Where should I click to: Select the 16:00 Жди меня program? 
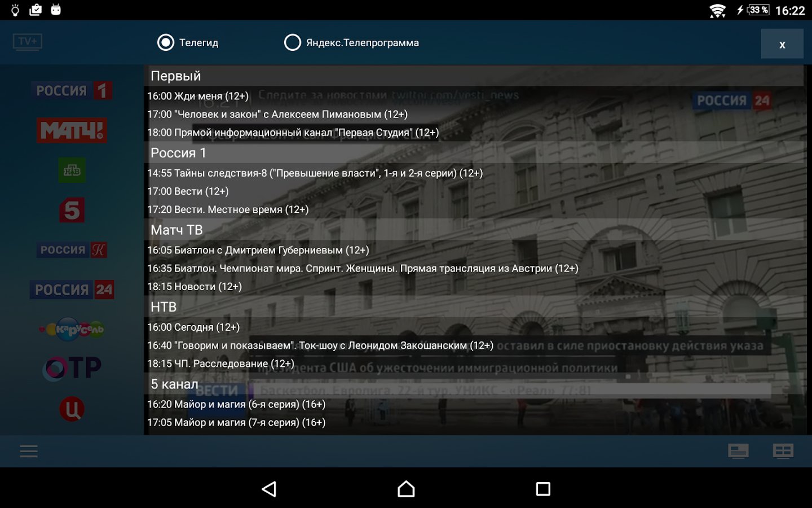pos(198,96)
